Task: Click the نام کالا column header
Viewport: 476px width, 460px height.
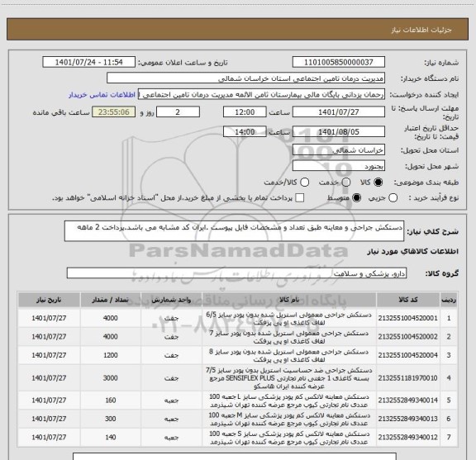Action: (x=289, y=300)
